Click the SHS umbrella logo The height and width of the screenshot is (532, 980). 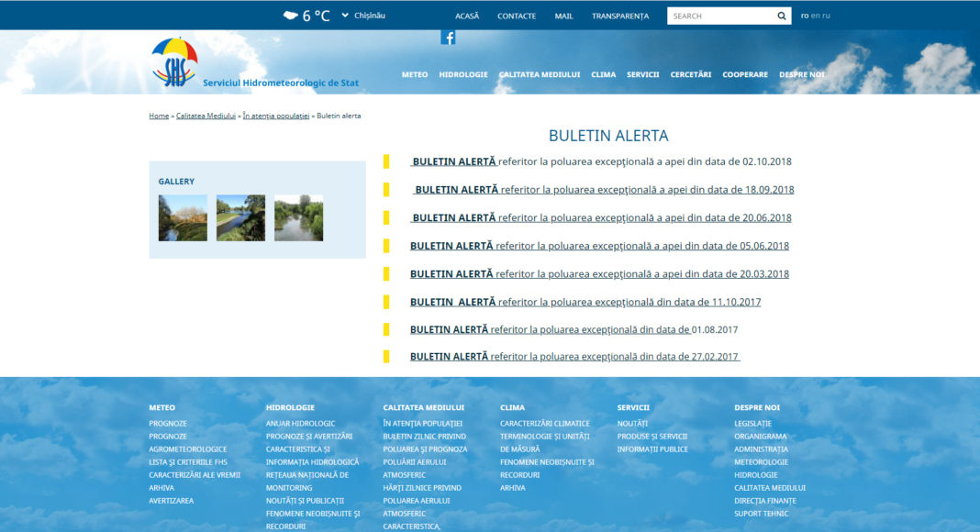tap(174, 61)
